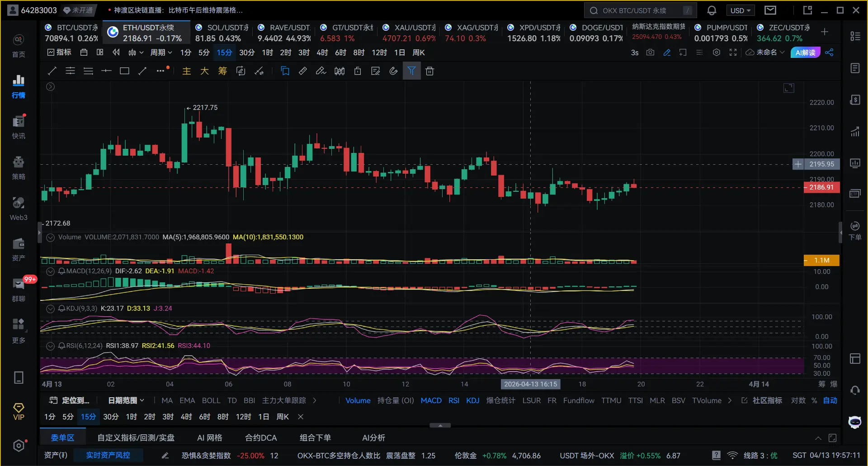Open 群聊 group chat with 99+ badge
Screen dimensions: 868x466
click(x=19, y=290)
